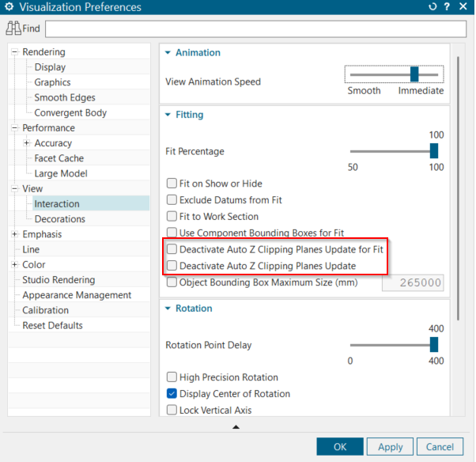Collapse the Animation section
The width and height of the screenshot is (476, 462).
[x=168, y=53]
